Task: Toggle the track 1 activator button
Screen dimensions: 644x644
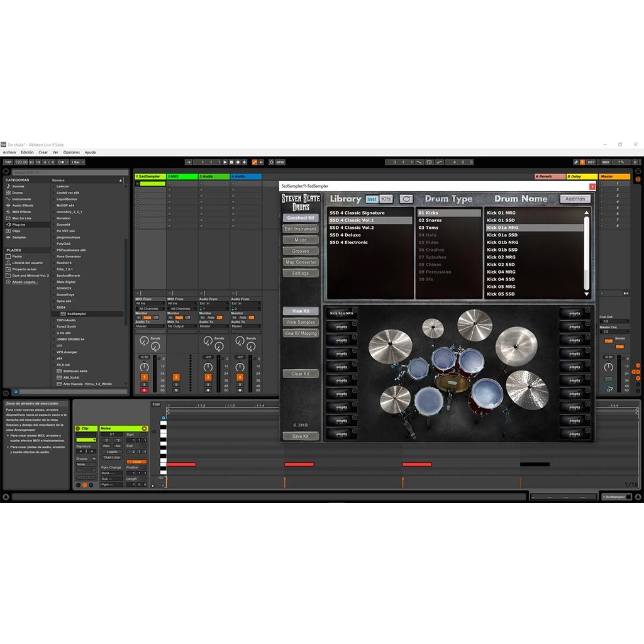Action: 144,377
